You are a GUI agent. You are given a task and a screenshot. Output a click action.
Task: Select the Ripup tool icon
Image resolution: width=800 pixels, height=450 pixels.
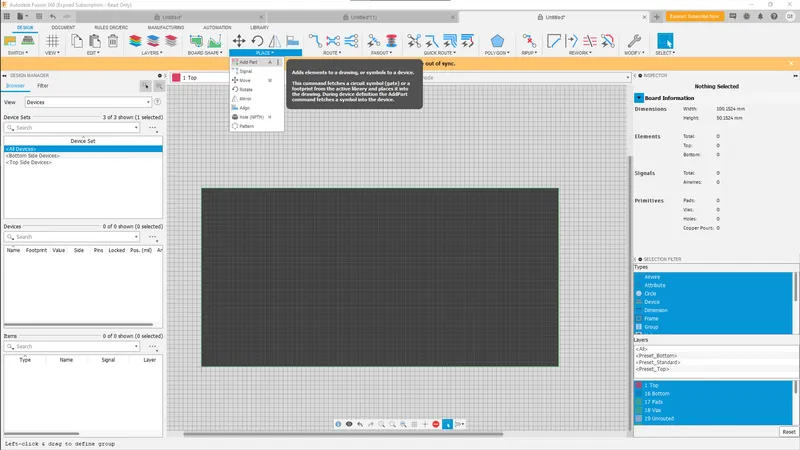pos(529,41)
